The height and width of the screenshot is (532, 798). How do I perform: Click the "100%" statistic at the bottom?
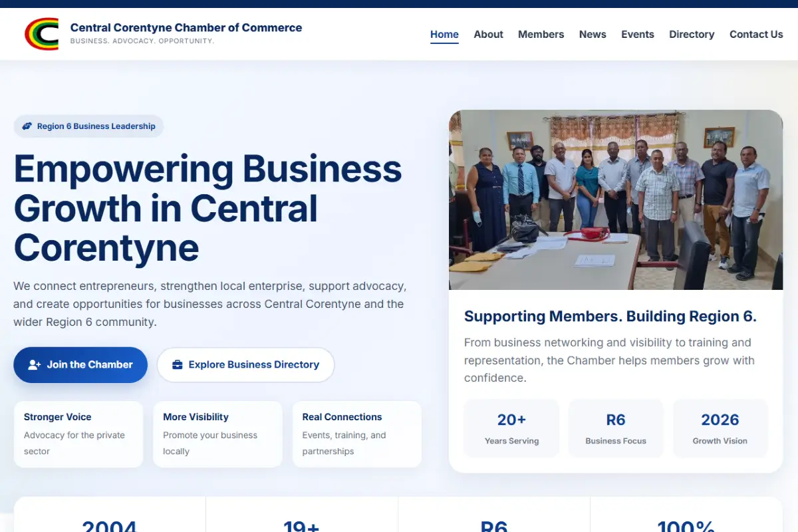(686, 525)
